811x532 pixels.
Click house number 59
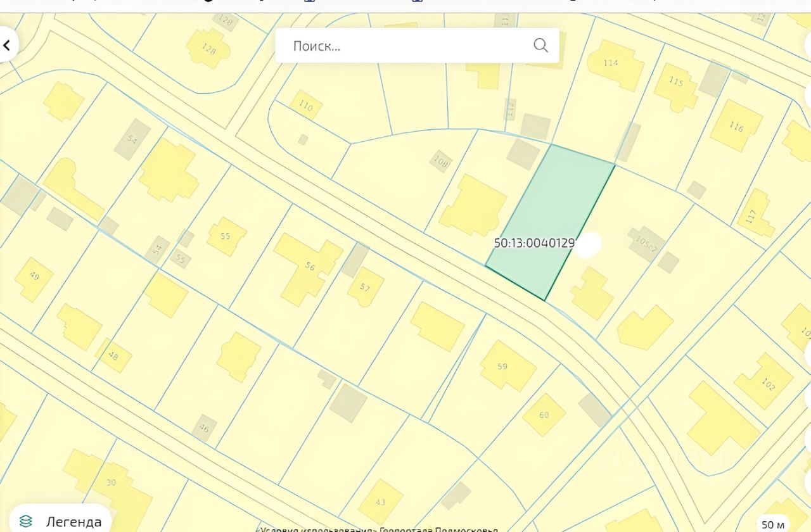click(502, 366)
